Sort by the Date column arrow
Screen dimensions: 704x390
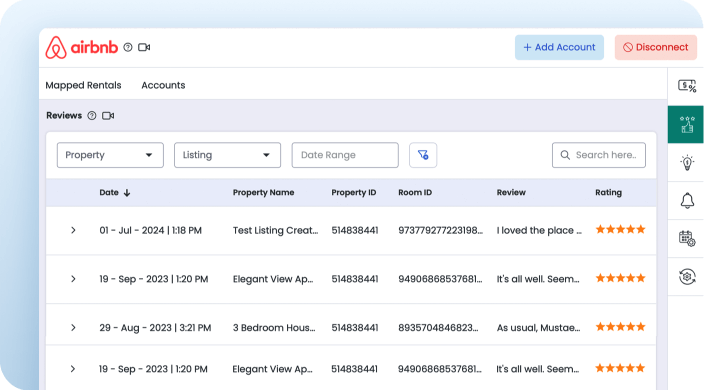(127, 193)
